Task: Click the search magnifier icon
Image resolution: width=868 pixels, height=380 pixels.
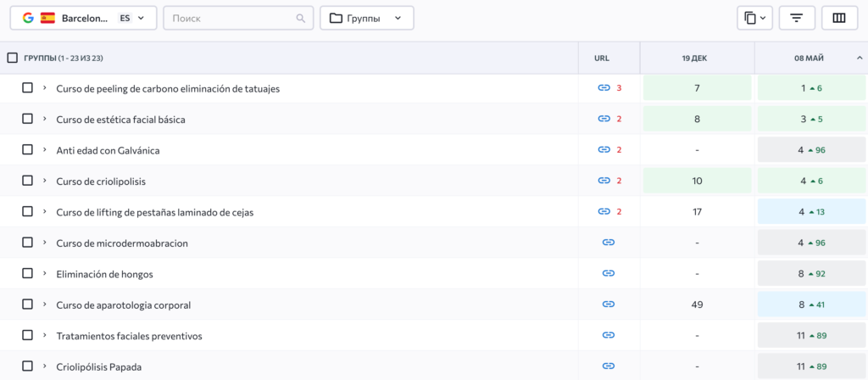Action: (301, 18)
